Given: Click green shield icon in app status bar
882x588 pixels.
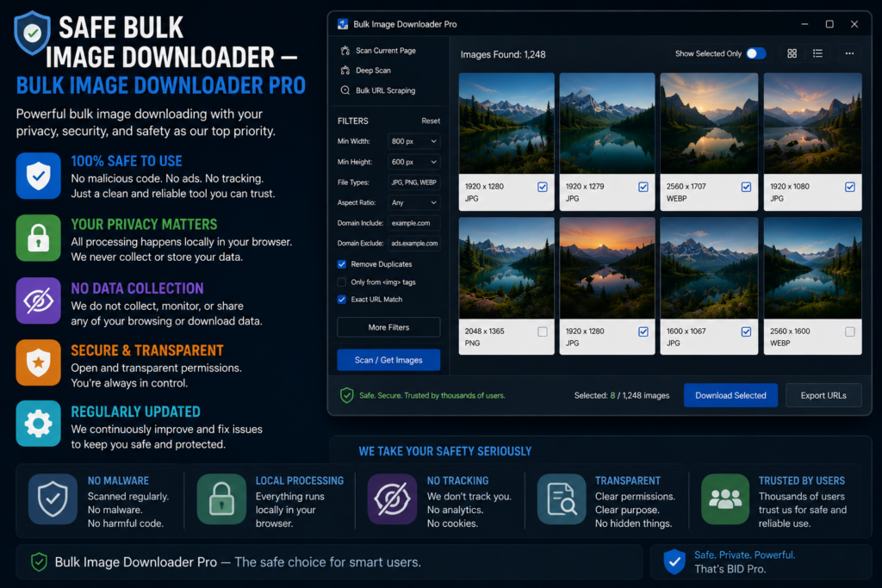Looking at the screenshot, I should pyautogui.click(x=346, y=395).
